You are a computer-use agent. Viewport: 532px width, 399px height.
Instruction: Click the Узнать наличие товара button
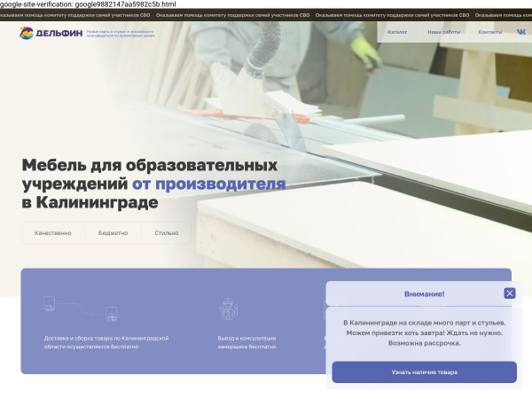click(x=424, y=372)
